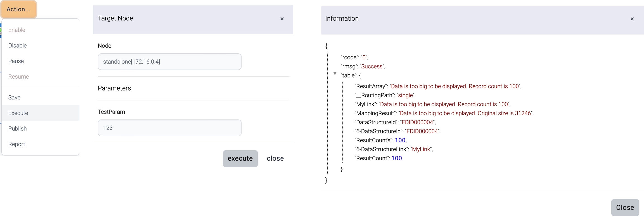
Task: Close Target Node dialog with X icon
Action: point(282,19)
